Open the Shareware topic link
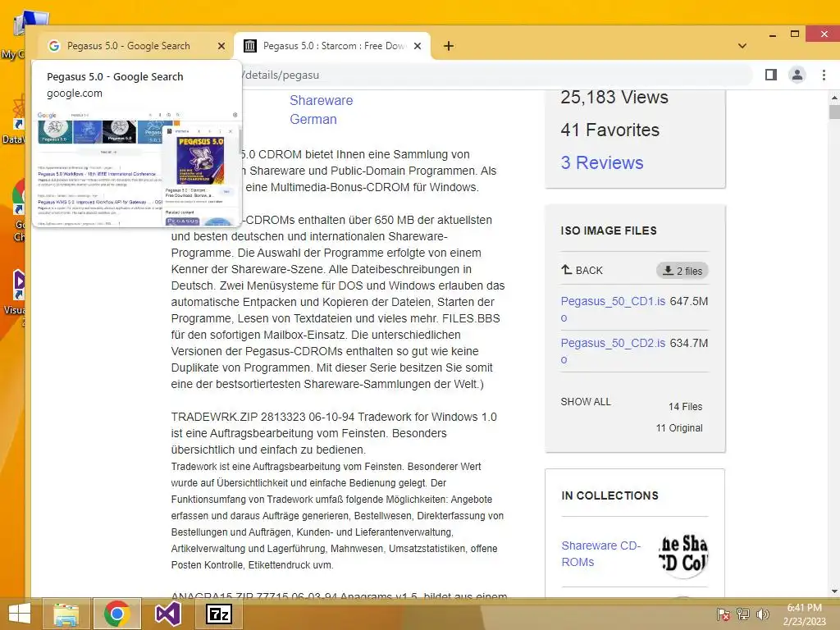The height and width of the screenshot is (630, 840). [x=322, y=101]
